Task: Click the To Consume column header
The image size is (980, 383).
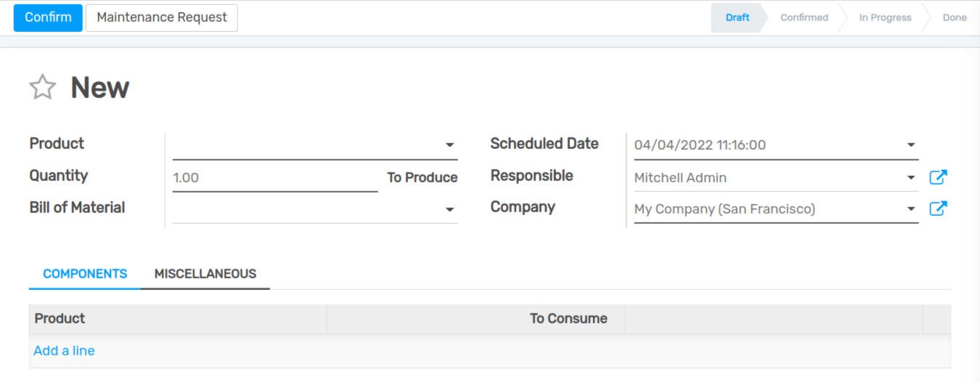Action: (x=568, y=319)
